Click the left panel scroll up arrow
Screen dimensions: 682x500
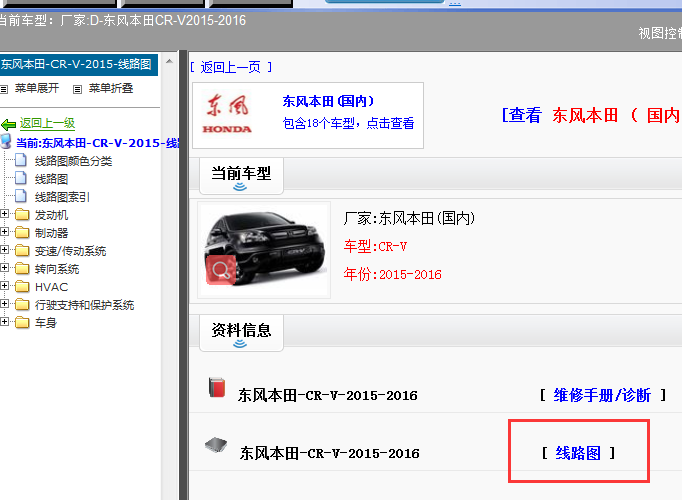[169, 61]
